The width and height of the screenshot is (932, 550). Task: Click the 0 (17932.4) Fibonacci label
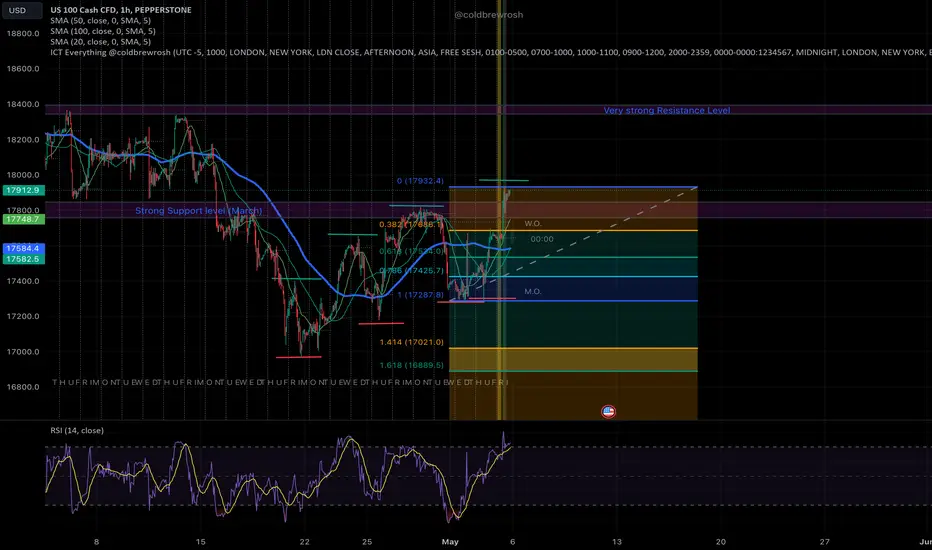click(x=420, y=181)
